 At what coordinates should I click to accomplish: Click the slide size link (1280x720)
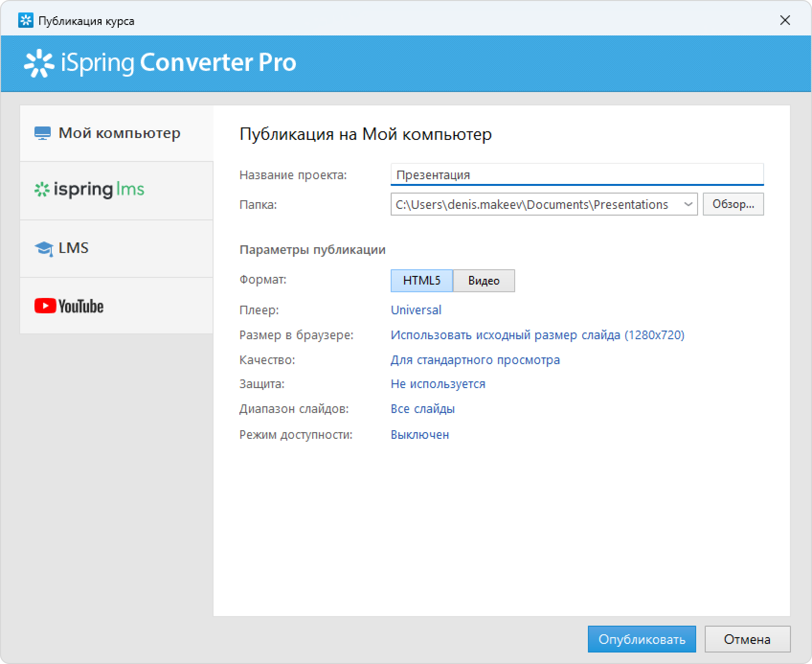537,335
